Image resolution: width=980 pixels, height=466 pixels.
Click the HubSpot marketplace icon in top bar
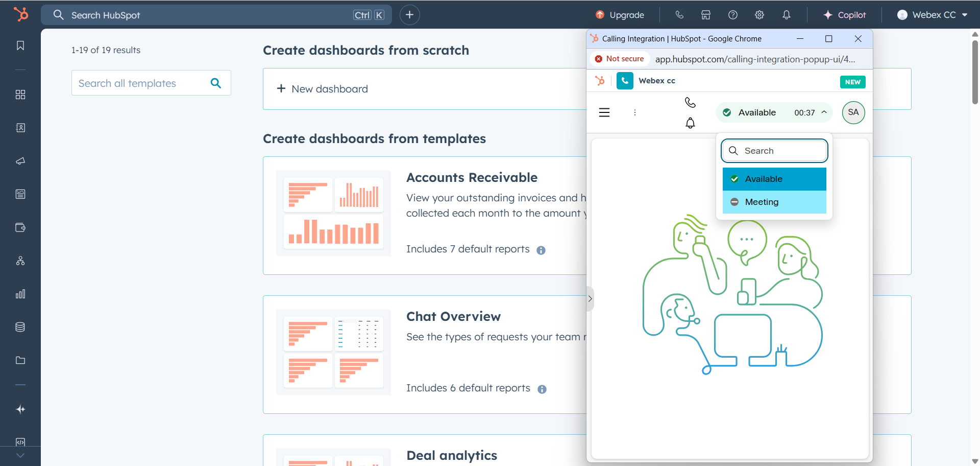706,15
